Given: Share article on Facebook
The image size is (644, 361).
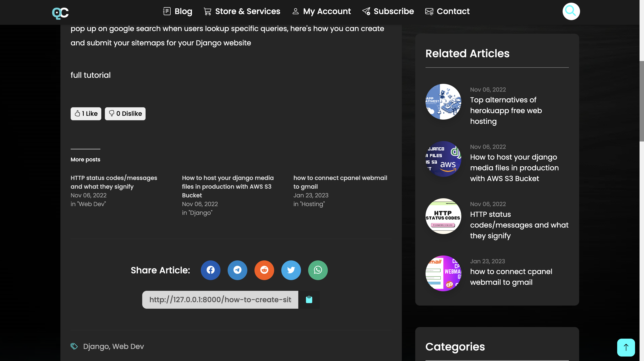Looking at the screenshot, I should click(210, 270).
